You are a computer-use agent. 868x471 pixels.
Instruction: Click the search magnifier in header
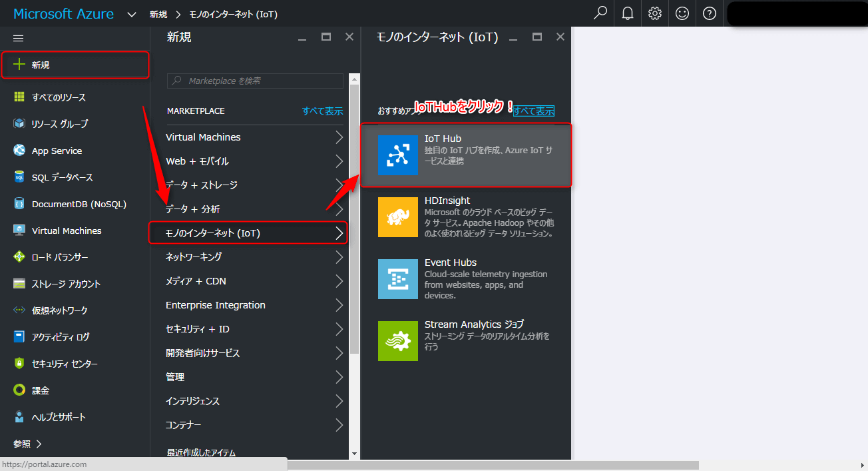600,13
